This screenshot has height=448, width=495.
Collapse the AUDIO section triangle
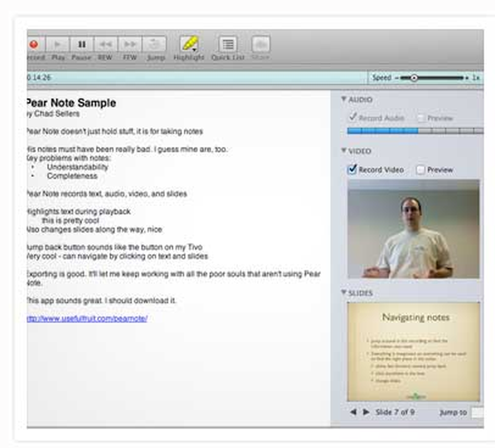(x=344, y=99)
